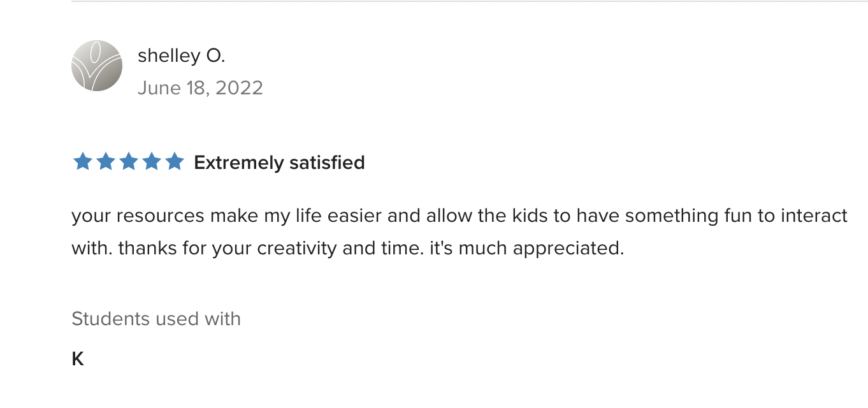Choose the third blue rating star
The image size is (868, 408).
pyautogui.click(x=129, y=162)
